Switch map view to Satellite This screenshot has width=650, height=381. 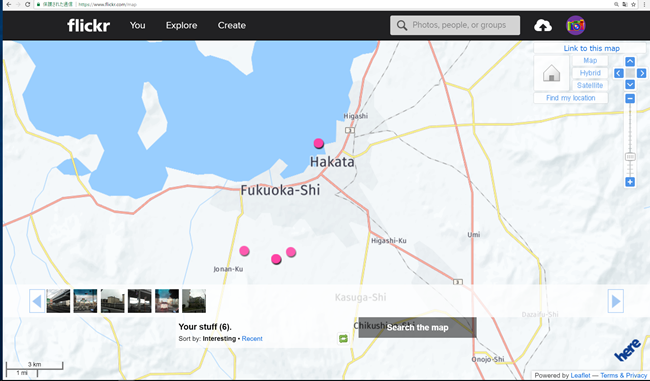click(590, 85)
